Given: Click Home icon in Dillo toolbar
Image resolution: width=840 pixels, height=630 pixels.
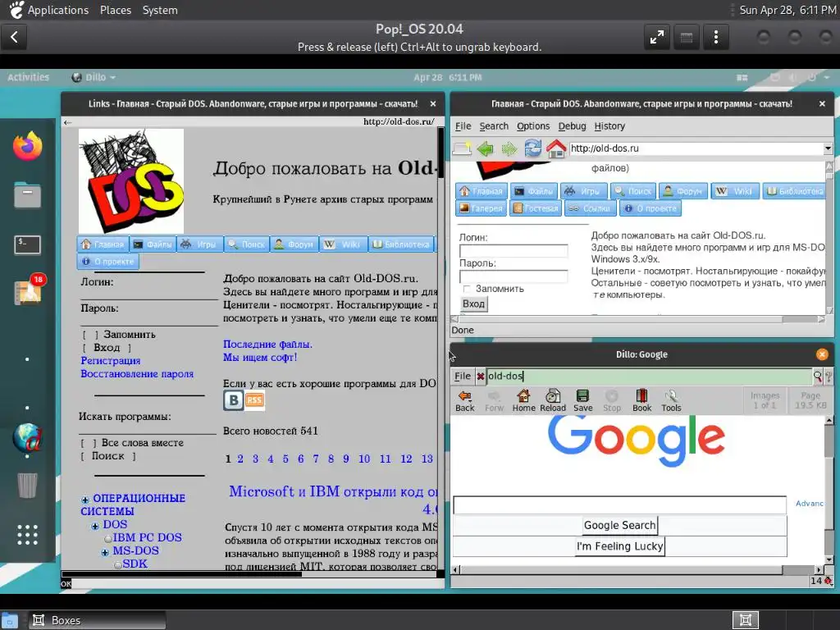Looking at the screenshot, I should point(523,400).
